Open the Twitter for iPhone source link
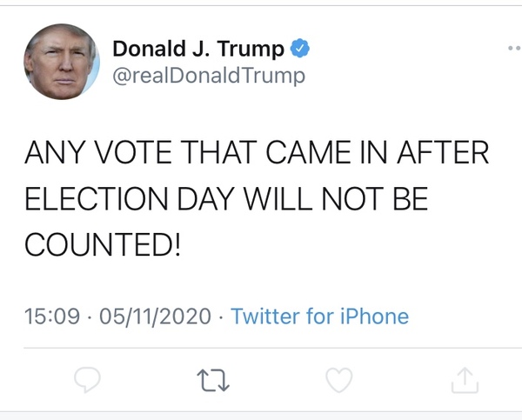This screenshot has height=420, width=522. tap(319, 316)
